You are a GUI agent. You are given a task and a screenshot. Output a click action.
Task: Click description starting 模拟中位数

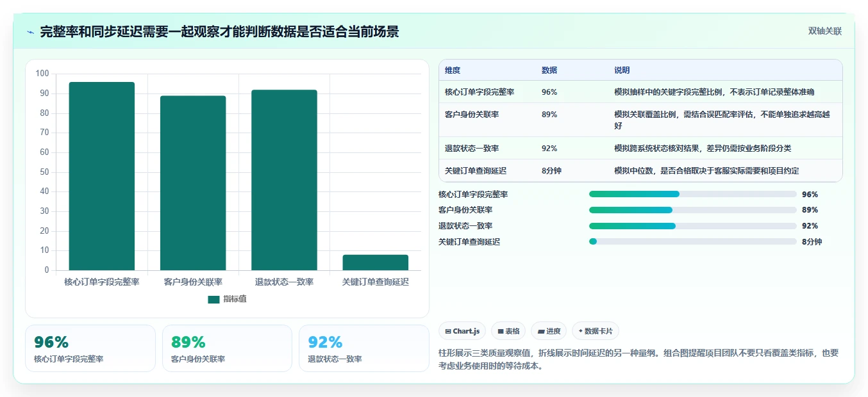click(x=706, y=171)
